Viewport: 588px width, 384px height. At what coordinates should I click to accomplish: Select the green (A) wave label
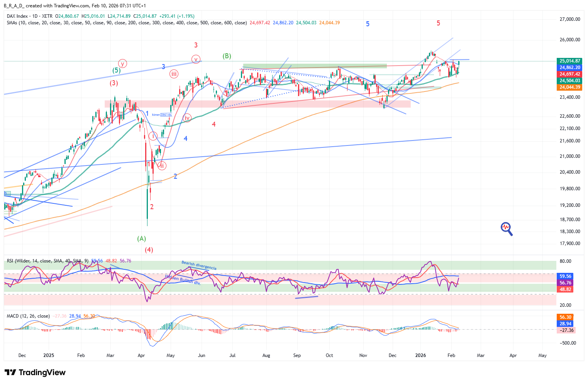point(142,239)
